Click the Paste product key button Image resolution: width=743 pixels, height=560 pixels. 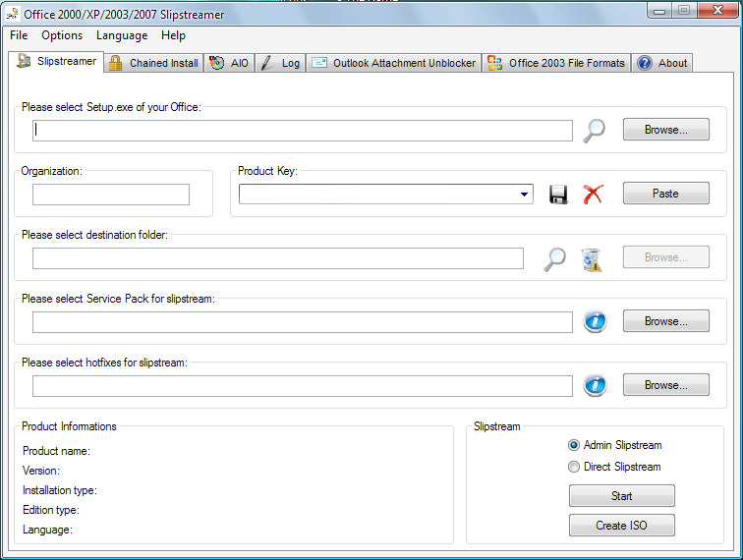pos(665,194)
